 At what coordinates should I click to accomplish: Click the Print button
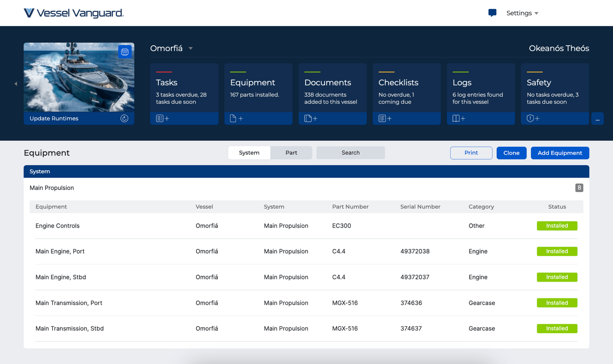point(471,153)
